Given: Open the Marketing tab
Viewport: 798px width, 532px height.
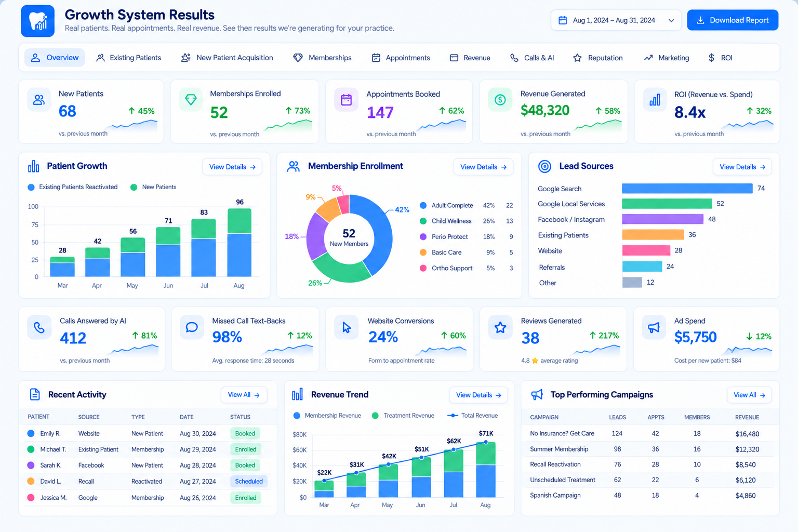Looking at the screenshot, I should 667,58.
